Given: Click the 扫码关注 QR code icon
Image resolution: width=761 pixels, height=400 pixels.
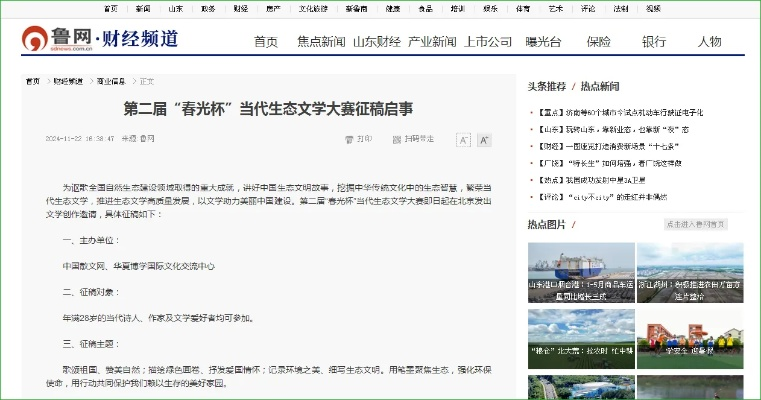Looking at the screenshot, I should 396,139.
